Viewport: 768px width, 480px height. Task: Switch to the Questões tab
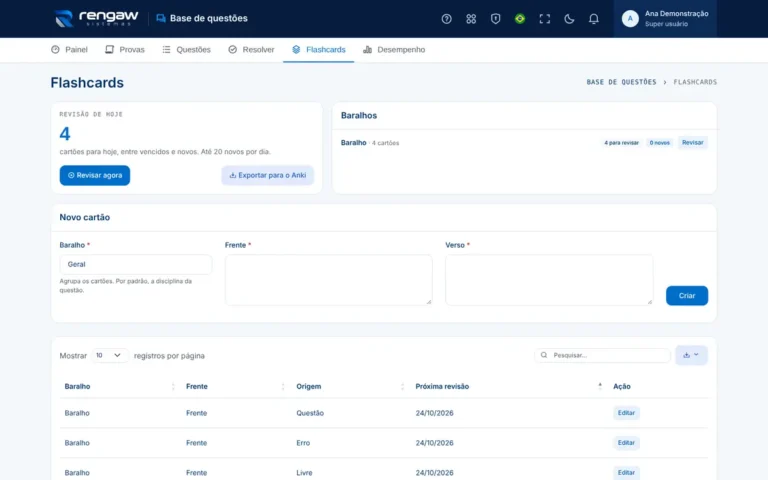[187, 49]
